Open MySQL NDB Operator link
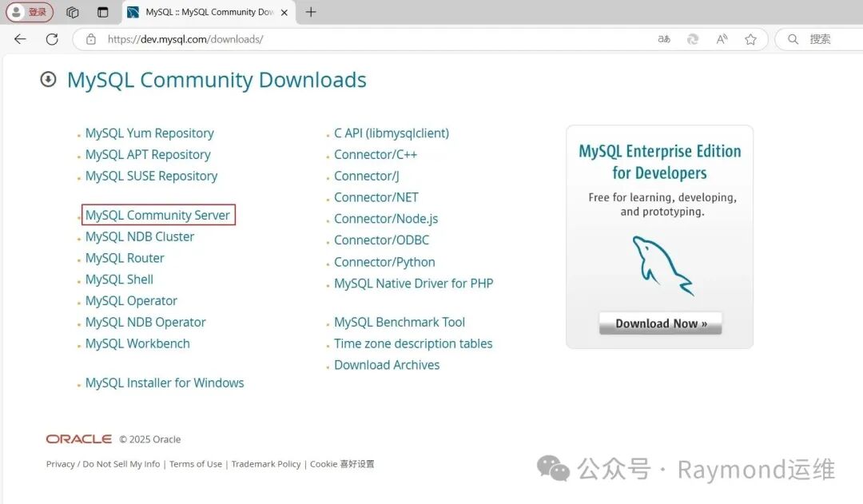The image size is (863, 504). (146, 323)
